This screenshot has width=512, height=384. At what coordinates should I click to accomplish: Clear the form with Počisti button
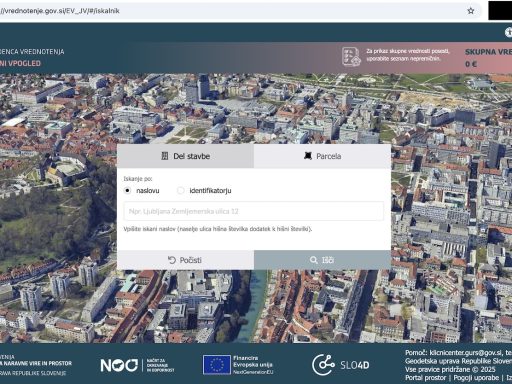pyautogui.click(x=185, y=260)
